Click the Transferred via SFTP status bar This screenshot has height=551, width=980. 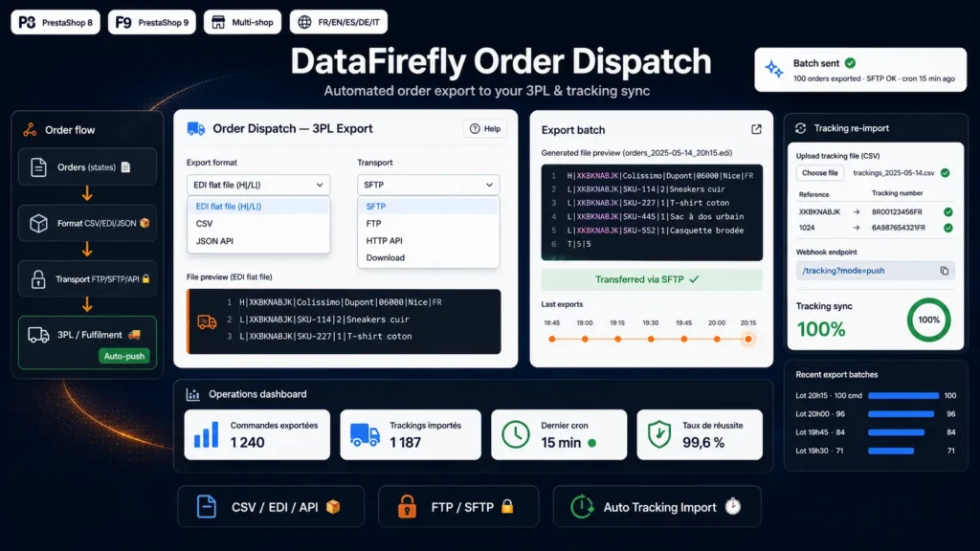[651, 279]
